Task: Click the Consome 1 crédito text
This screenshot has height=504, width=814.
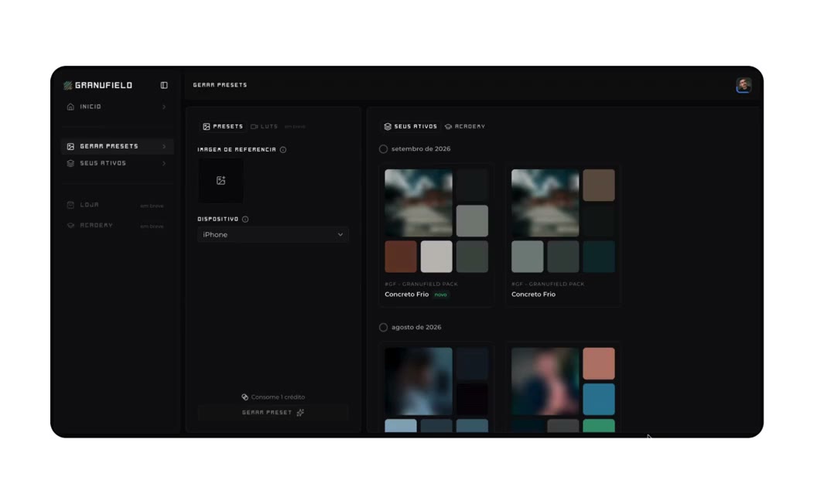Action: [278, 397]
